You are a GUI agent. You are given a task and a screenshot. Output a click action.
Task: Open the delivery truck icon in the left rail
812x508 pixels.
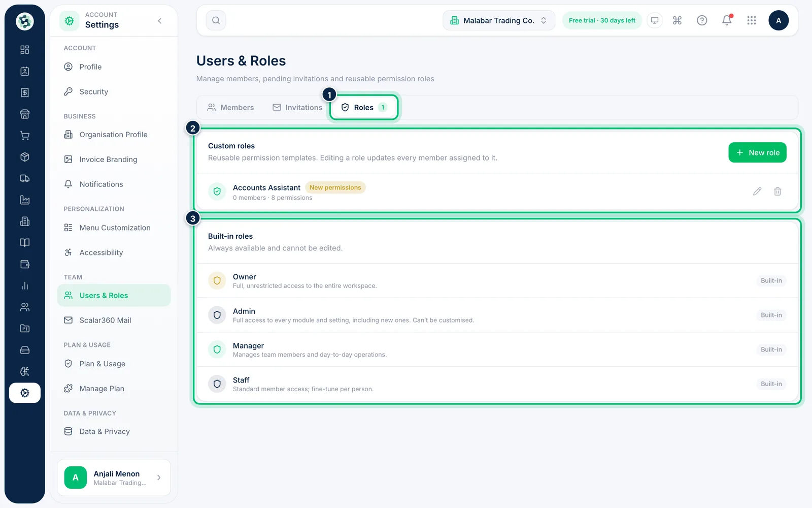(x=25, y=178)
